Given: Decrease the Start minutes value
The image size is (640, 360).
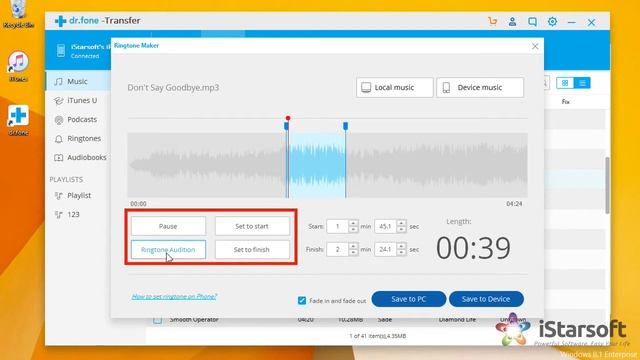Looking at the screenshot, I should click(353, 229).
